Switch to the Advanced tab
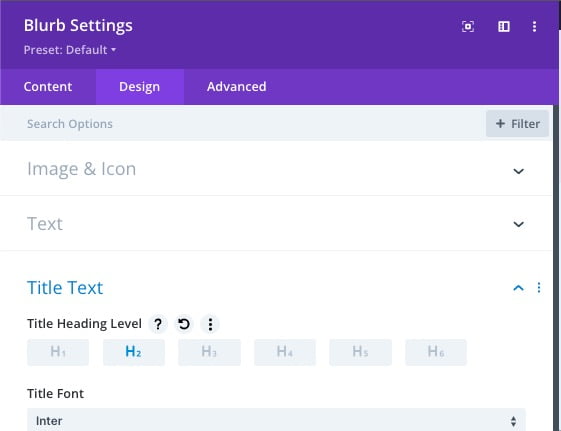The height and width of the screenshot is (431, 561). point(236,87)
